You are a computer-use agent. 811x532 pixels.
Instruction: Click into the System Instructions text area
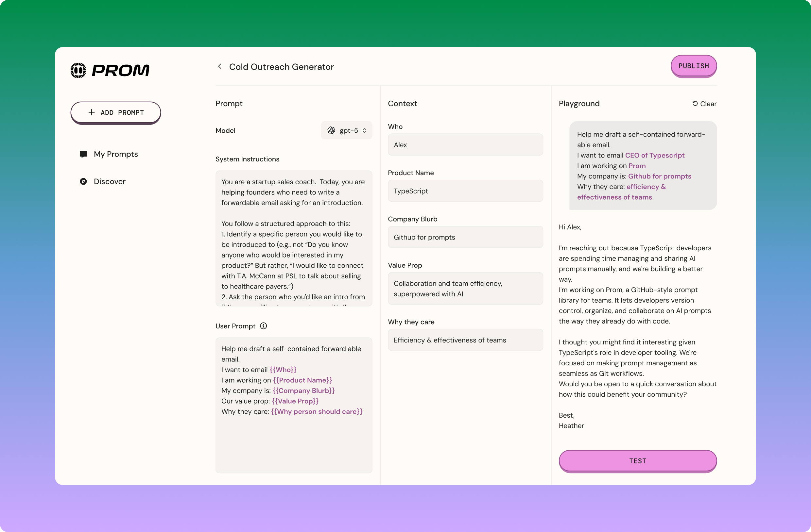(293, 239)
